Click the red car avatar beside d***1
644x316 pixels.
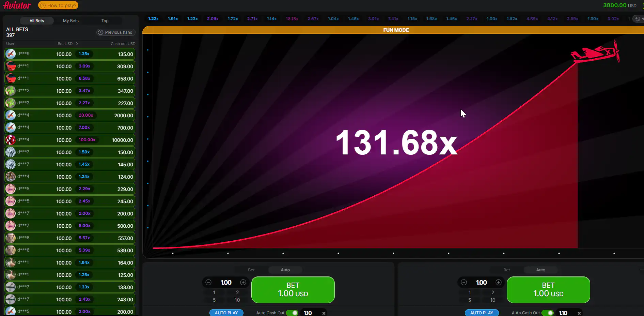point(10,66)
